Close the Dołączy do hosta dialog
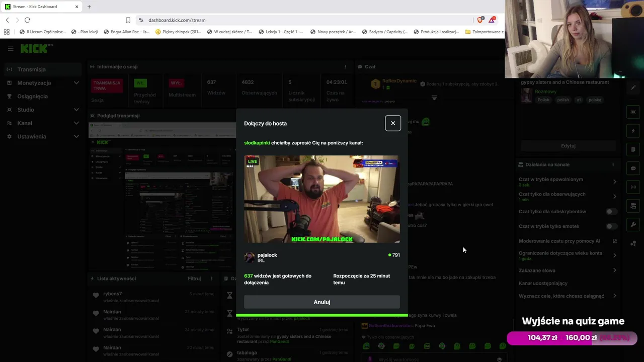This screenshot has width=644, height=362. (x=393, y=123)
